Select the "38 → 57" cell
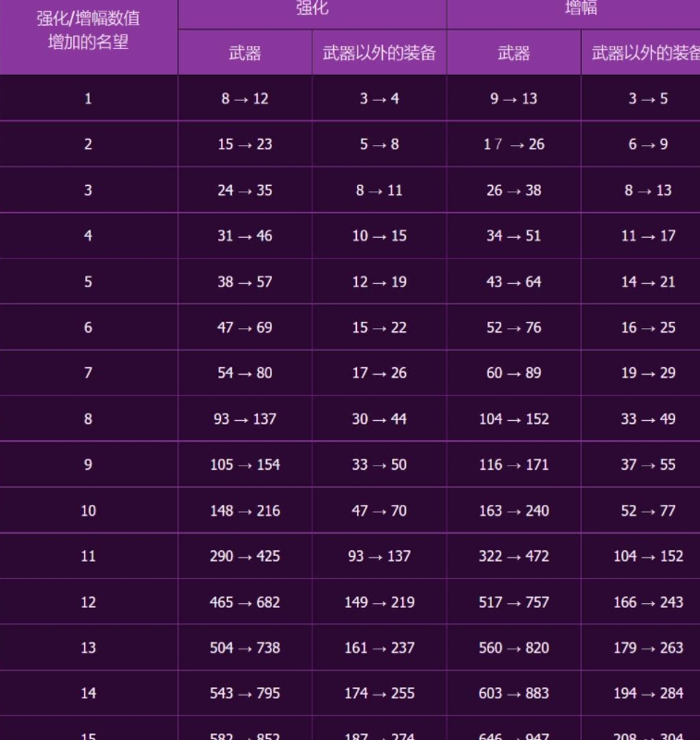Screen dimensions: 700x740 (x=245, y=281)
